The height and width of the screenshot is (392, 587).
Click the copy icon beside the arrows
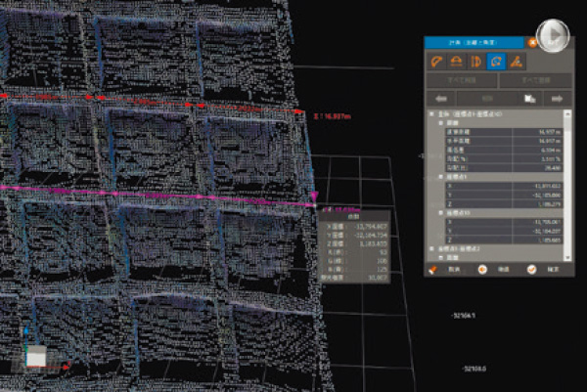point(528,99)
